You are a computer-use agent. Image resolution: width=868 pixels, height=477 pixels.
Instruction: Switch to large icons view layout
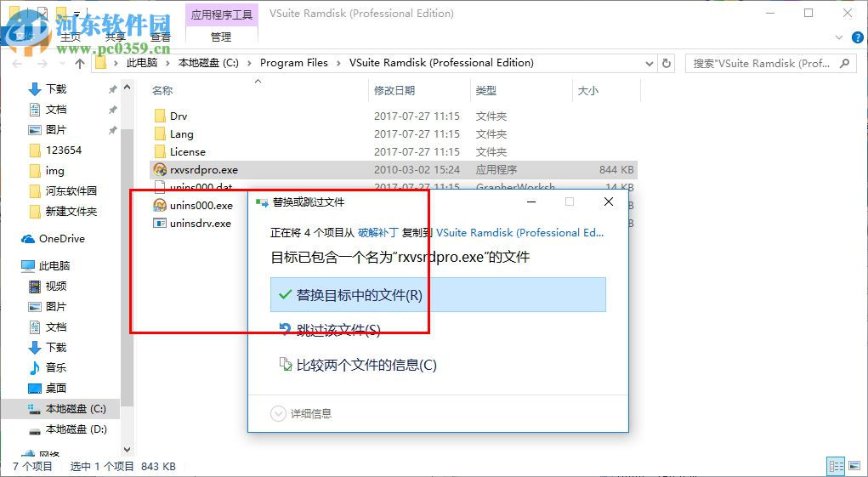[853, 466]
